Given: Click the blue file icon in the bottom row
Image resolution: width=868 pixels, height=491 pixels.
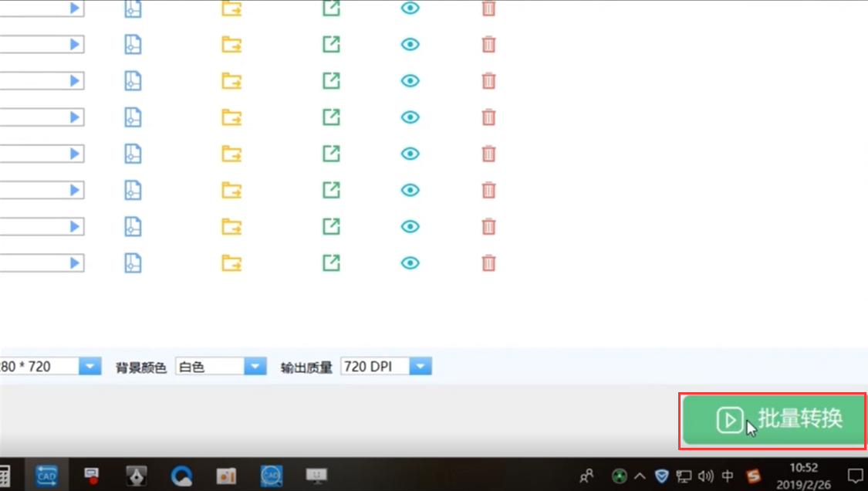Looking at the screenshot, I should [133, 263].
